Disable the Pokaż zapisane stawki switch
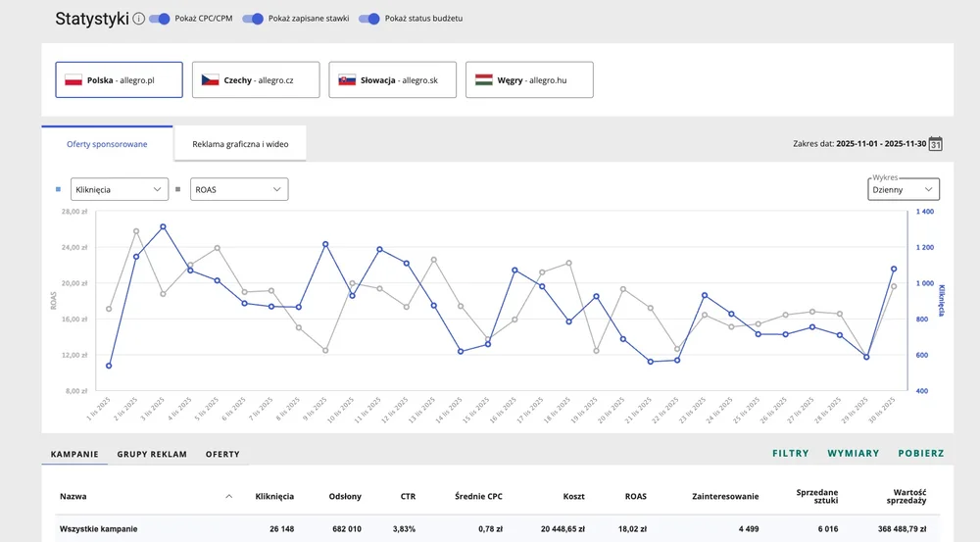 [253, 19]
